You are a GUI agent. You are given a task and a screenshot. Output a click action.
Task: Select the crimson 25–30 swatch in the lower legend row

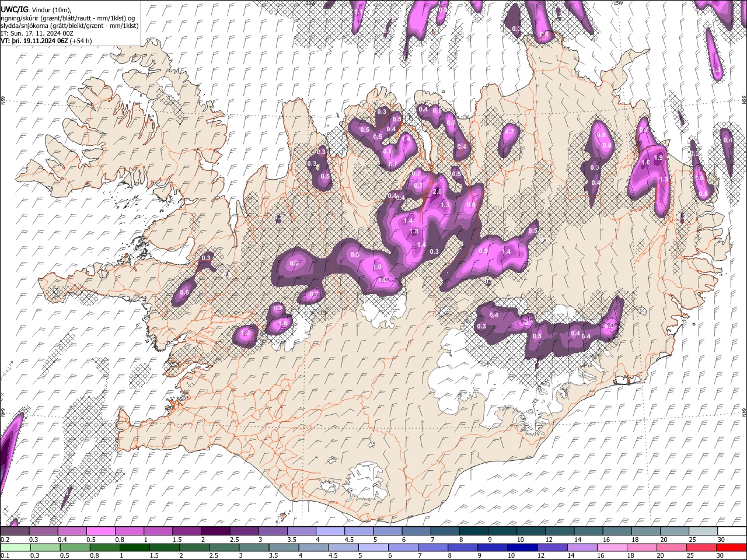[701, 547]
